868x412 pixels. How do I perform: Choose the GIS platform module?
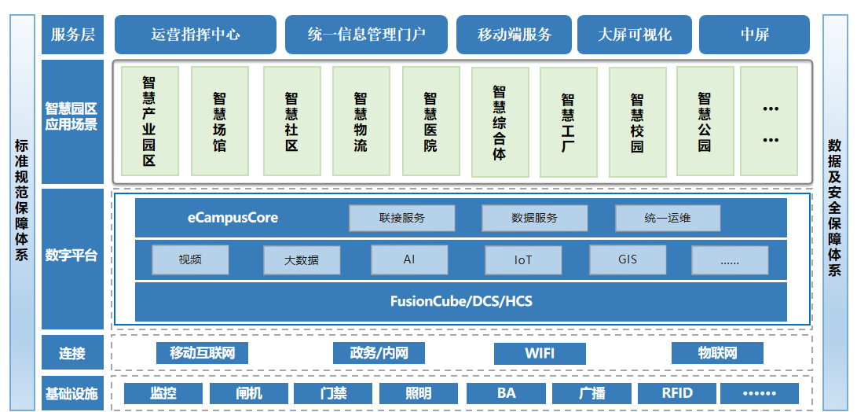tap(628, 259)
